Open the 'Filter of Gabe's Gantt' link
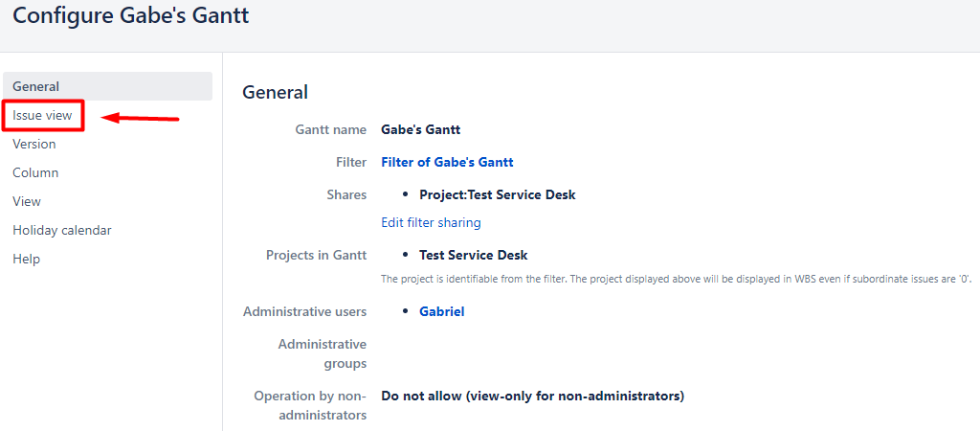980x431 pixels. pos(447,162)
